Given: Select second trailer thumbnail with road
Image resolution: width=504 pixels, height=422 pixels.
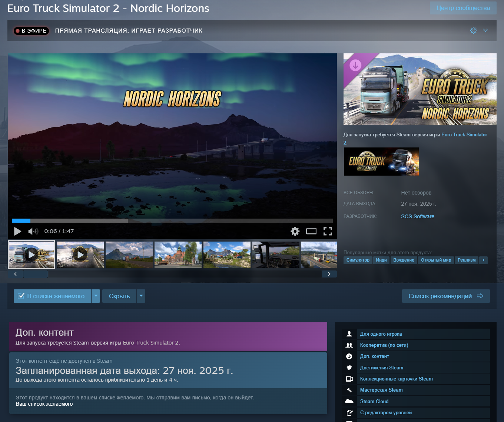Looking at the screenshot, I should click(x=80, y=255).
